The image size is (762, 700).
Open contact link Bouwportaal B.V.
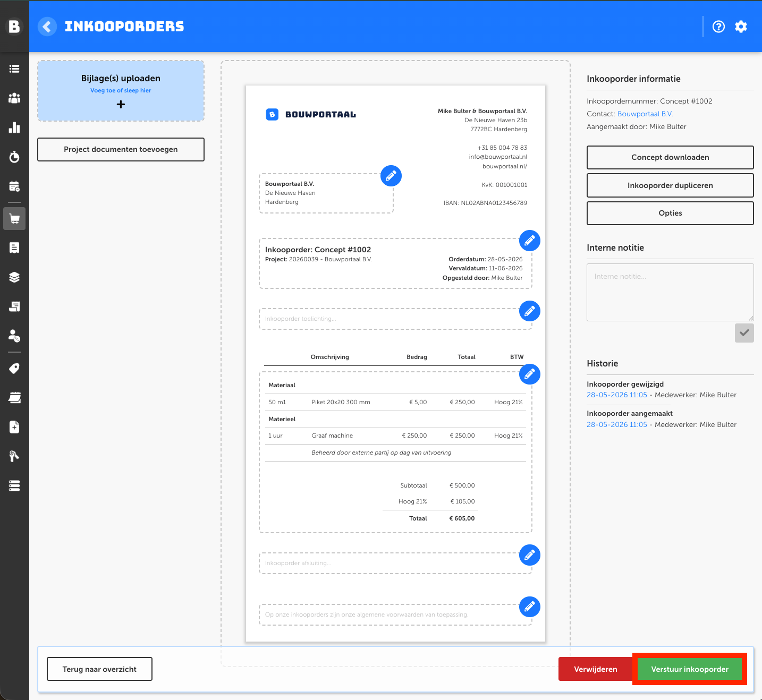click(x=645, y=114)
